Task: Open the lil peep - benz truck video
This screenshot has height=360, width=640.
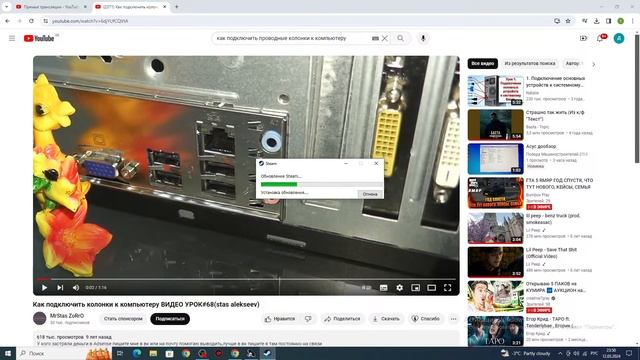Action: [495, 228]
